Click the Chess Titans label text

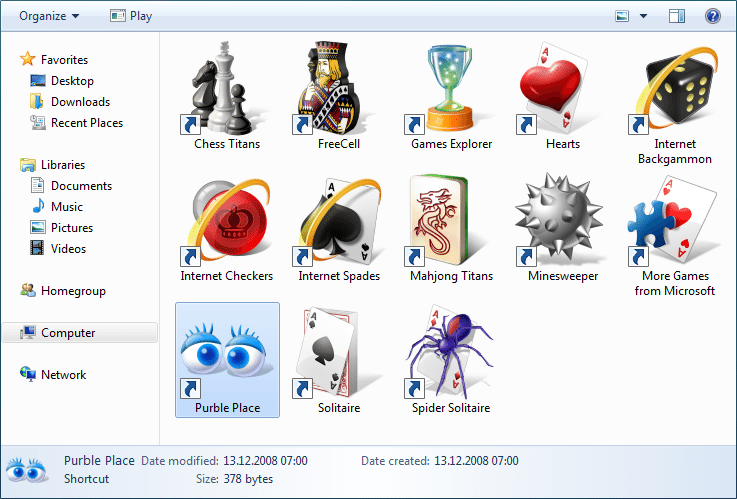point(227,144)
